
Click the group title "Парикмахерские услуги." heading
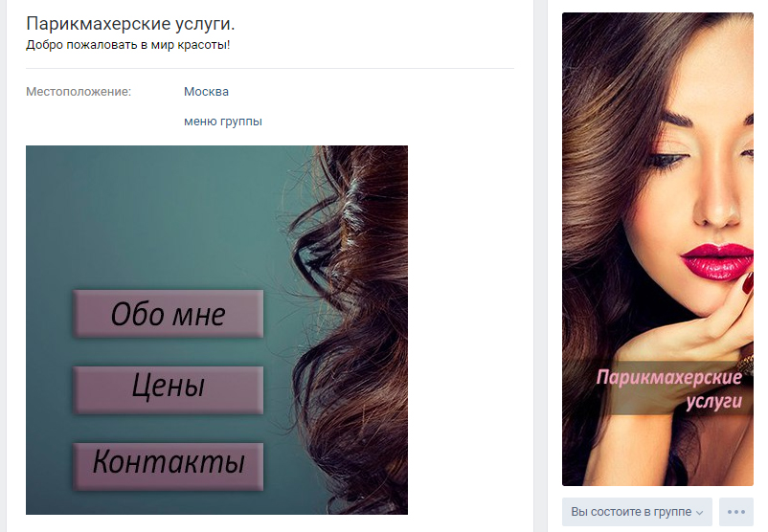pos(130,24)
